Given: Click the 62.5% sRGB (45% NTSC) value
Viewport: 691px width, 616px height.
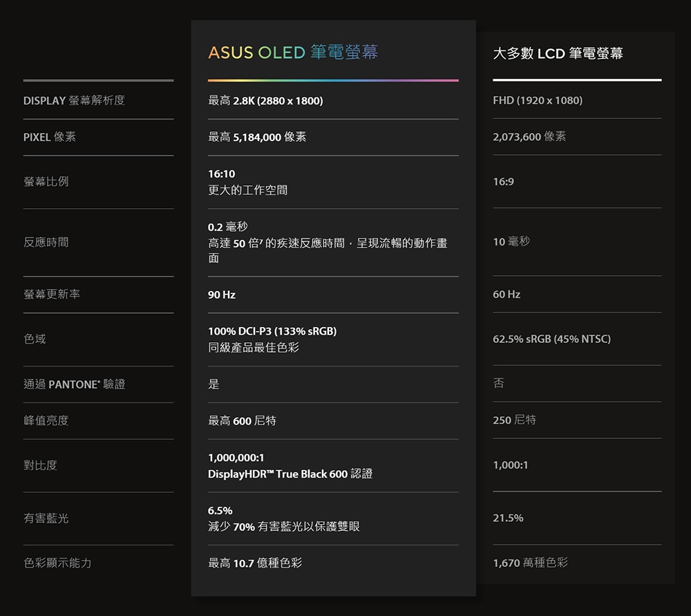Looking at the screenshot, I should (x=551, y=339).
